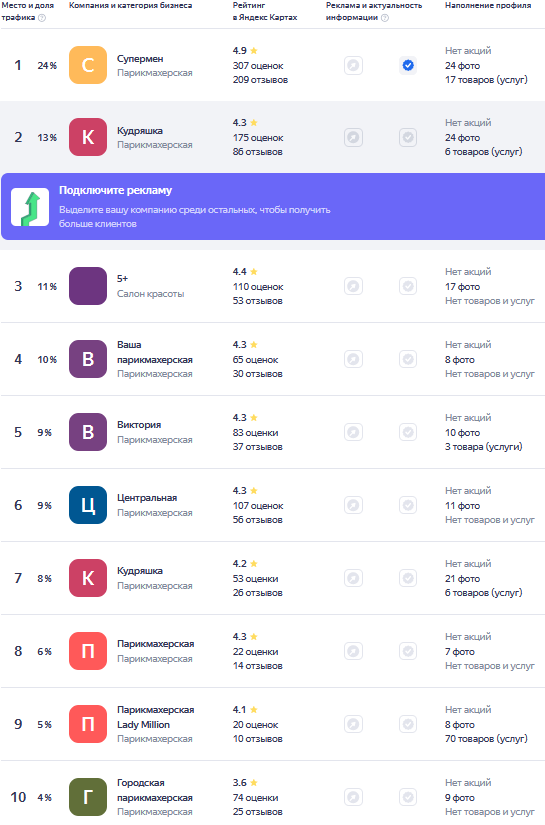The image size is (545, 825).
Task: Click the advertising indicator icon in row 8
Action: click(x=354, y=651)
